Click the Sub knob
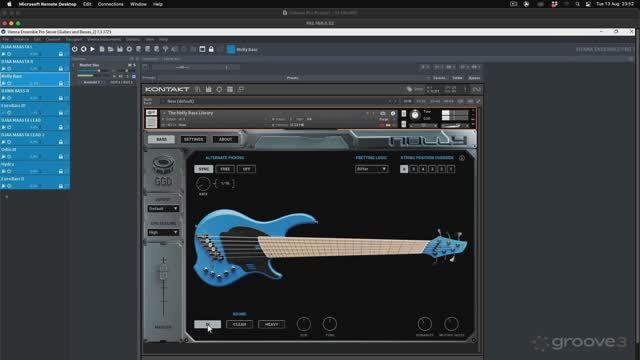 coord(304,324)
